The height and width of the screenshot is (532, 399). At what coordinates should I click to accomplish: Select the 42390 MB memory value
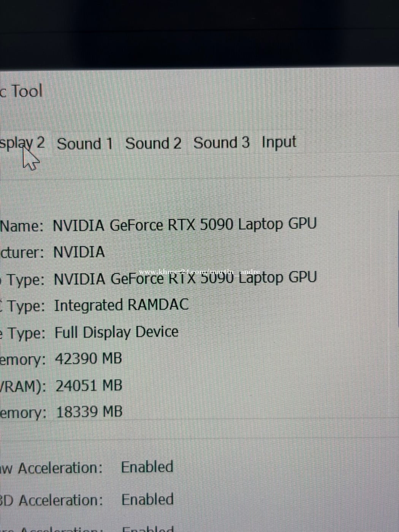pos(88,358)
